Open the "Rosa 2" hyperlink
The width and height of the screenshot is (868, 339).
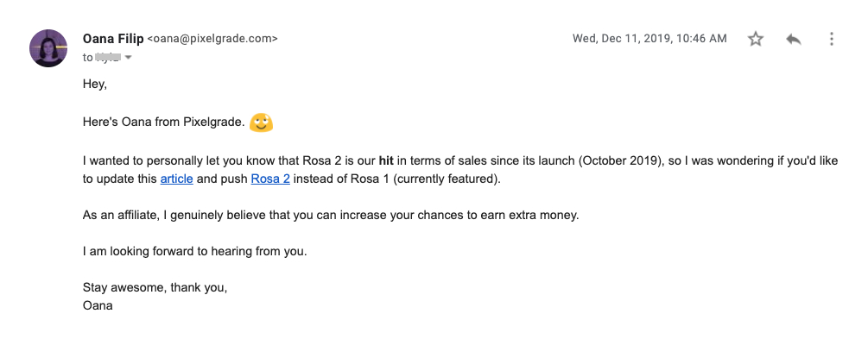point(270,179)
